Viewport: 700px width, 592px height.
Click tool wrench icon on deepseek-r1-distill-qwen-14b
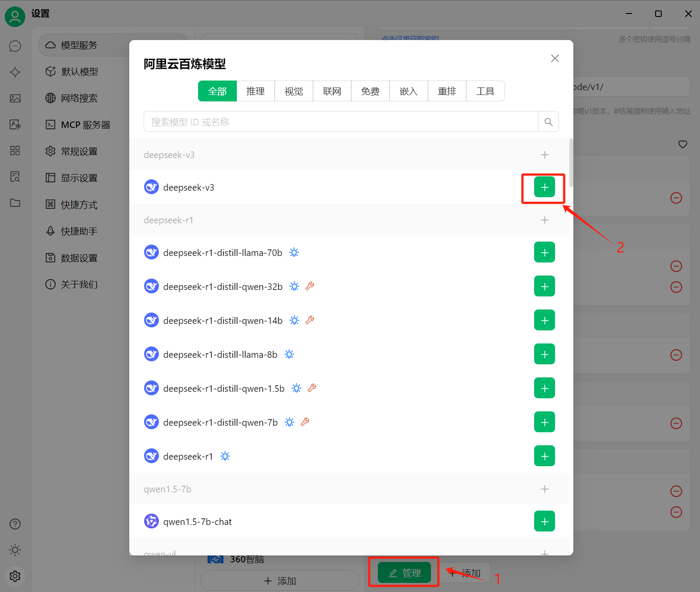(x=310, y=320)
